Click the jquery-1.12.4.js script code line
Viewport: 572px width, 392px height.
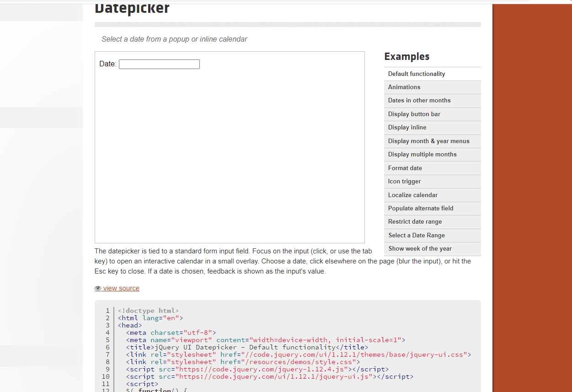tap(257, 369)
